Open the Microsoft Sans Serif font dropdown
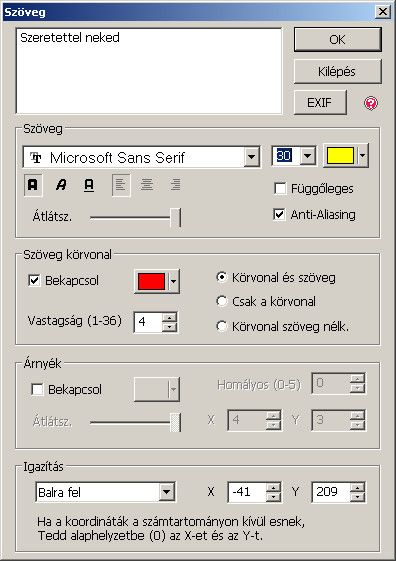 tap(251, 157)
